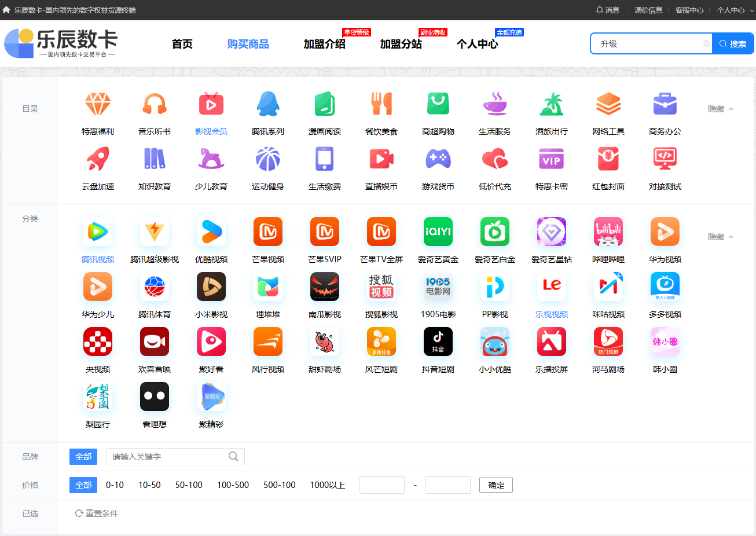Open the 爱奇艺黄金 iQIYI icon
The image size is (756, 536).
click(438, 232)
